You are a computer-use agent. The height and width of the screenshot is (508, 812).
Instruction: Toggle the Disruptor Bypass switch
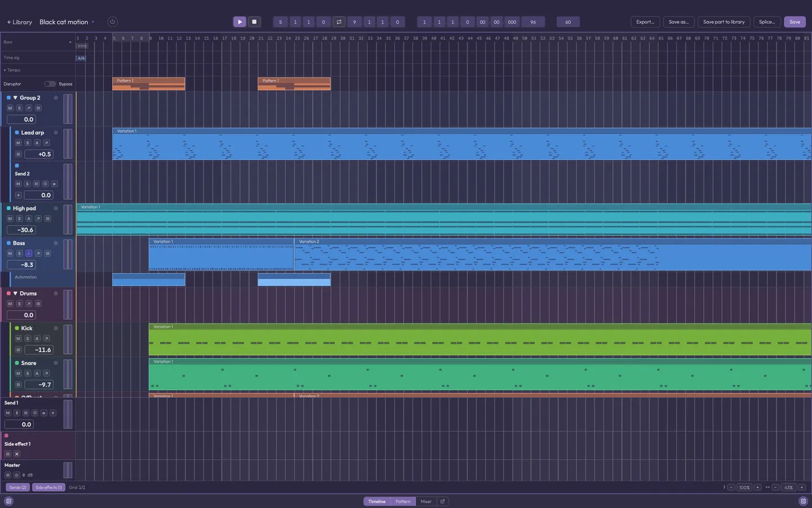(x=50, y=84)
